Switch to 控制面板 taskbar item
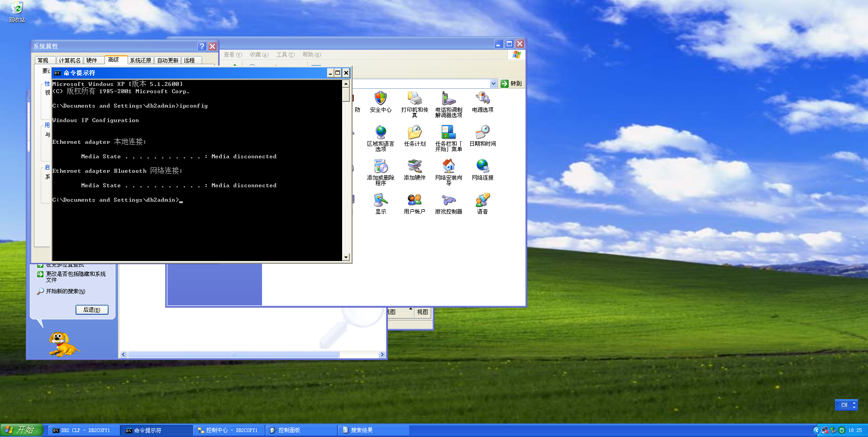This screenshot has width=868, height=437. [x=301, y=430]
